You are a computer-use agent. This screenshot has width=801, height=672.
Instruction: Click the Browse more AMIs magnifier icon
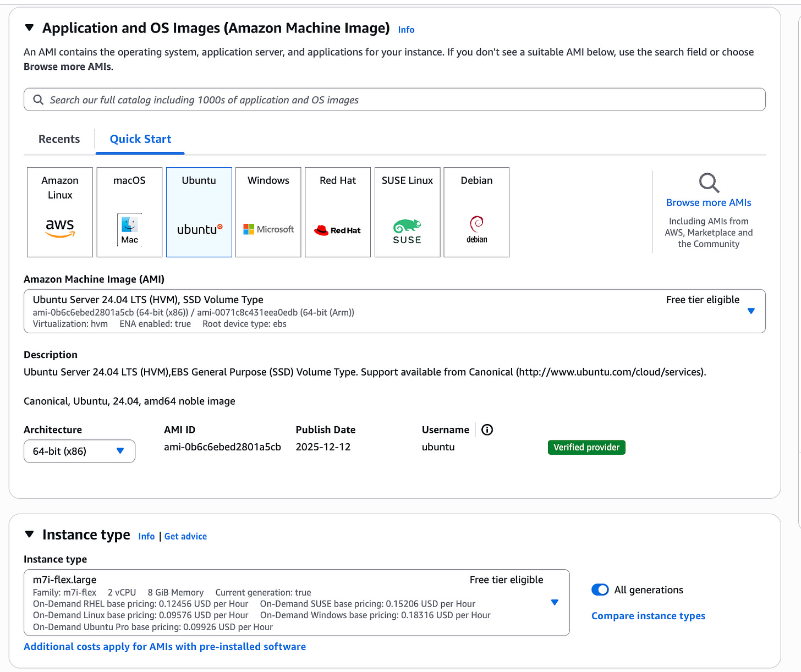(x=709, y=183)
